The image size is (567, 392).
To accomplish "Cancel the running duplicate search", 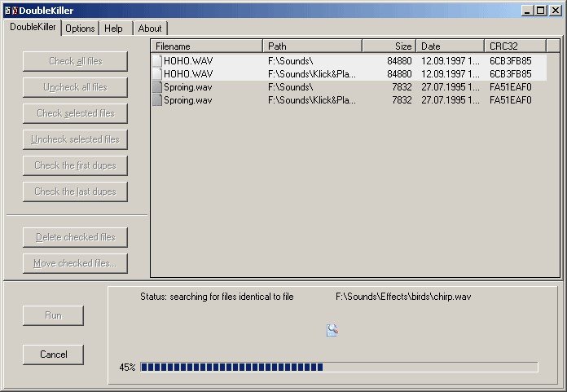I will [53, 355].
